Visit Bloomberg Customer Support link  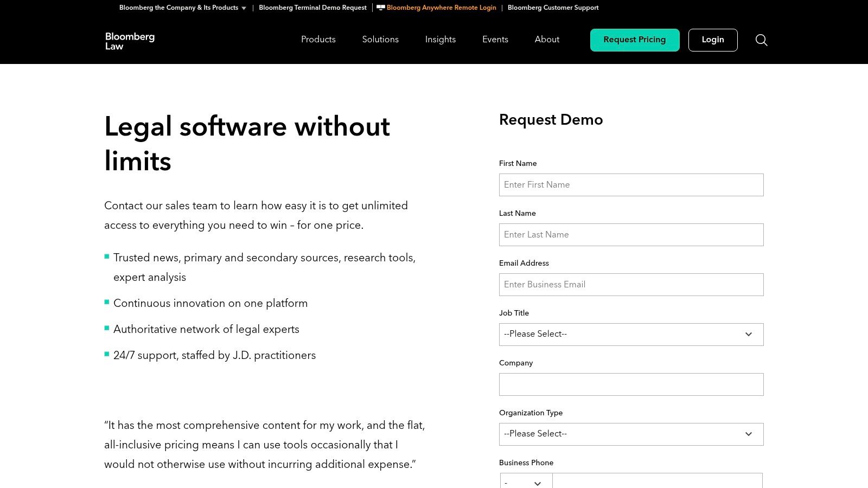tap(553, 8)
